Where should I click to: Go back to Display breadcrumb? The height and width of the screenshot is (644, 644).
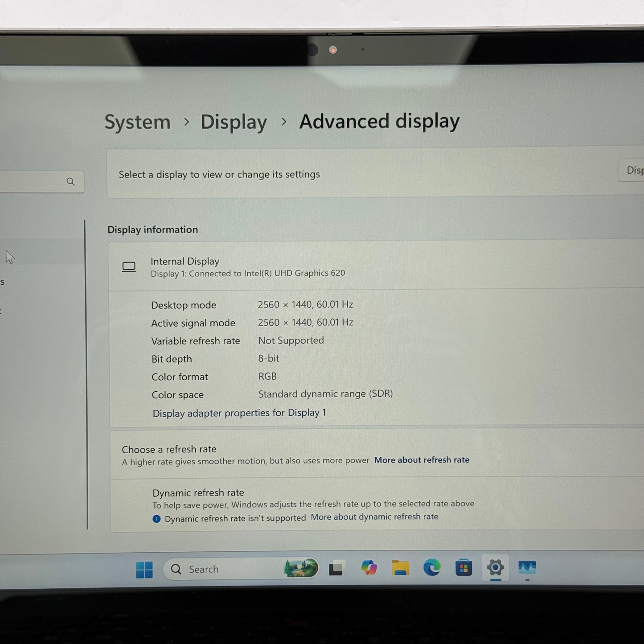(x=234, y=122)
